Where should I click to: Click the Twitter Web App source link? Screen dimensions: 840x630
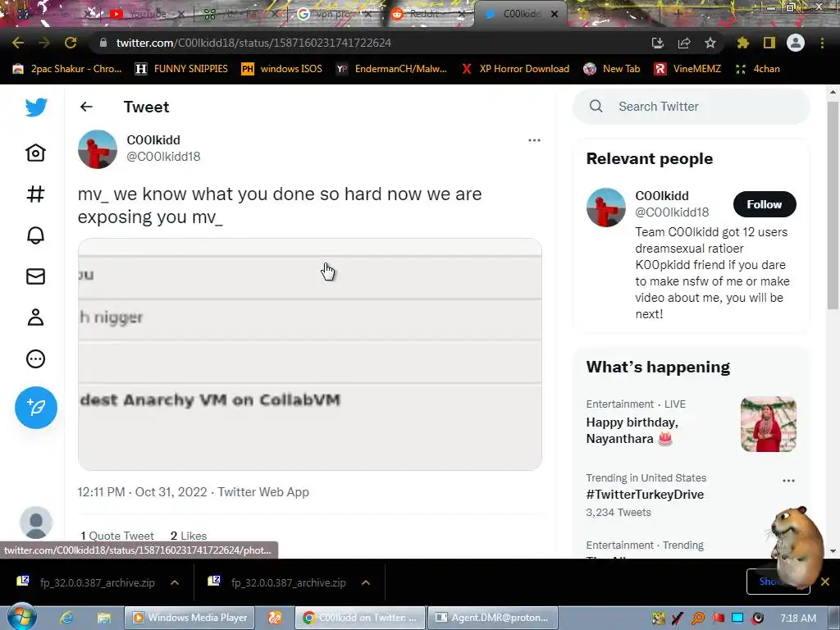(263, 492)
